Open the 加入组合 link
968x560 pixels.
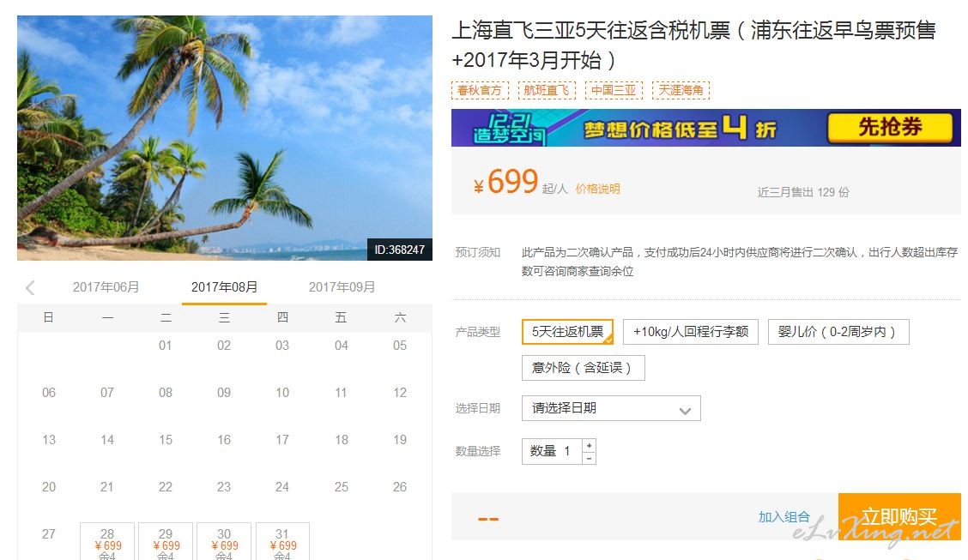(x=784, y=517)
